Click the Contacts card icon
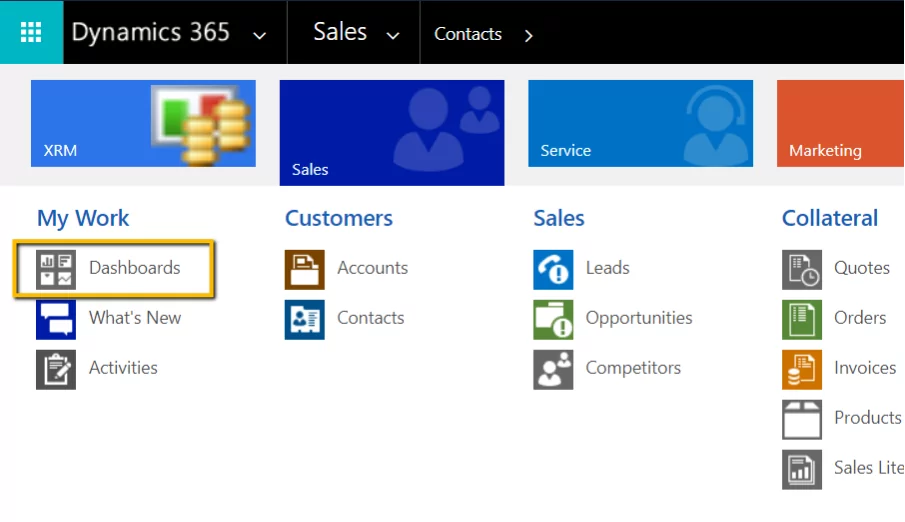This screenshot has width=905, height=522. click(x=305, y=319)
